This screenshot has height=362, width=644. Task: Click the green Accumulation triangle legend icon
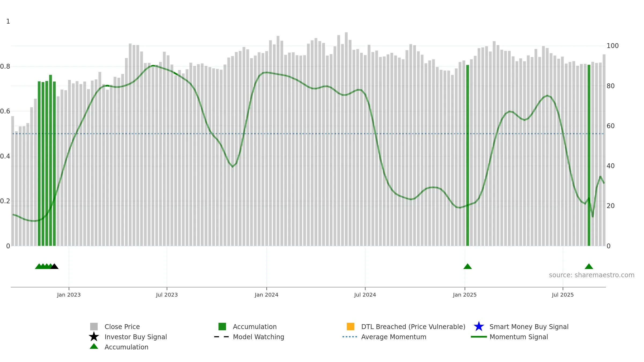tap(94, 346)
